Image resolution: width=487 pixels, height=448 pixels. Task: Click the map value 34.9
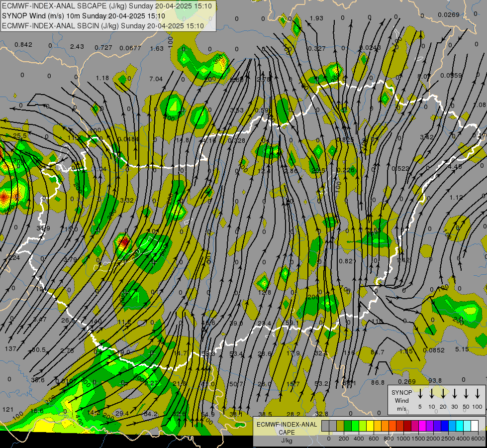click(43, 229)
